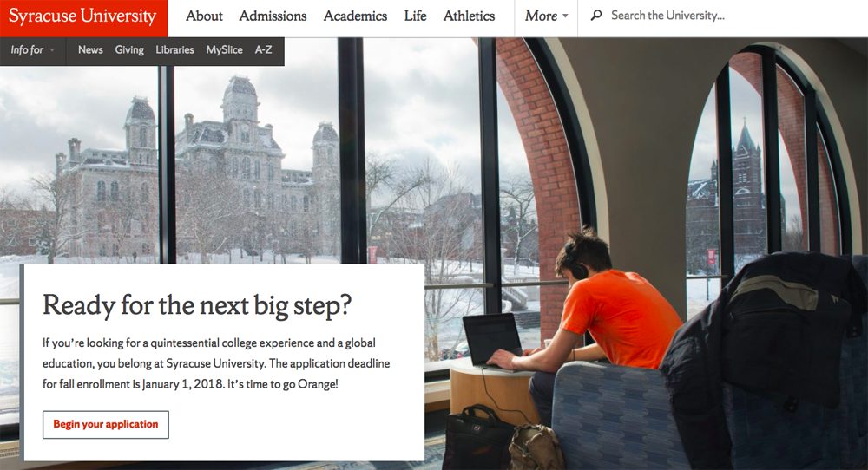Open the Info for dropdown
Image resolution: width=868 pixels, height=470 pixels.
point(33,50)
